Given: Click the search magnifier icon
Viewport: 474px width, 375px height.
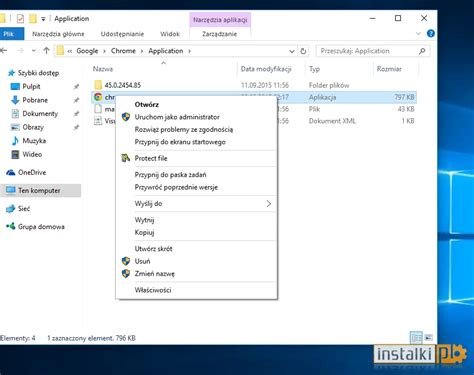Looking at the screenshot, I should click(x=422, y=51).
